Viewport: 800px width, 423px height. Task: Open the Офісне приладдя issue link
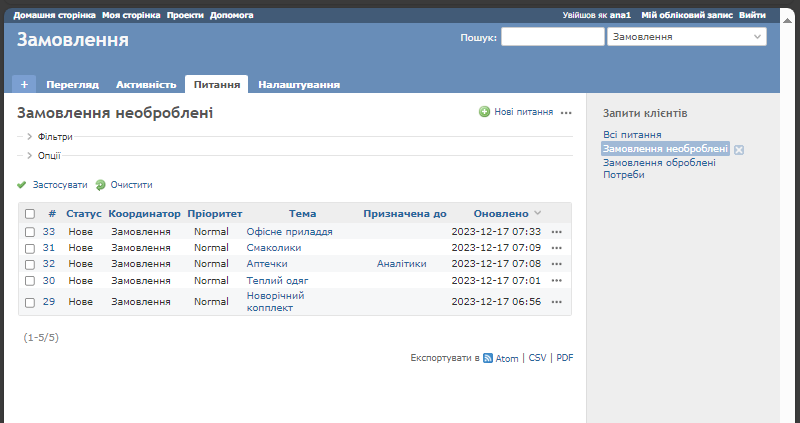point(289,232)
